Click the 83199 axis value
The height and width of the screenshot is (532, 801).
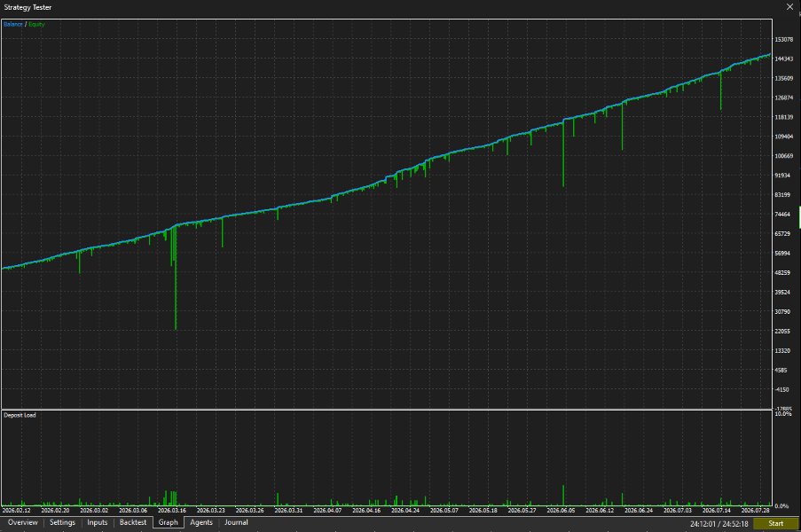(782, 194)
